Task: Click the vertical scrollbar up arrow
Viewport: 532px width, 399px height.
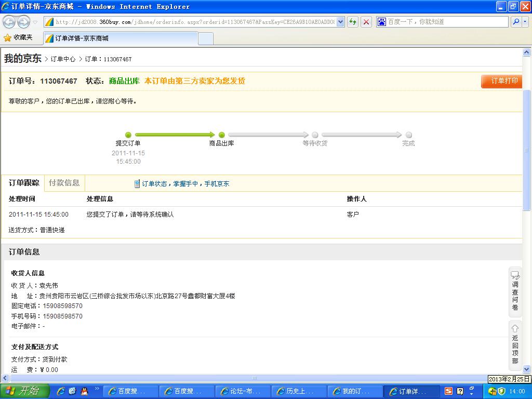Action: coord(527,52)
